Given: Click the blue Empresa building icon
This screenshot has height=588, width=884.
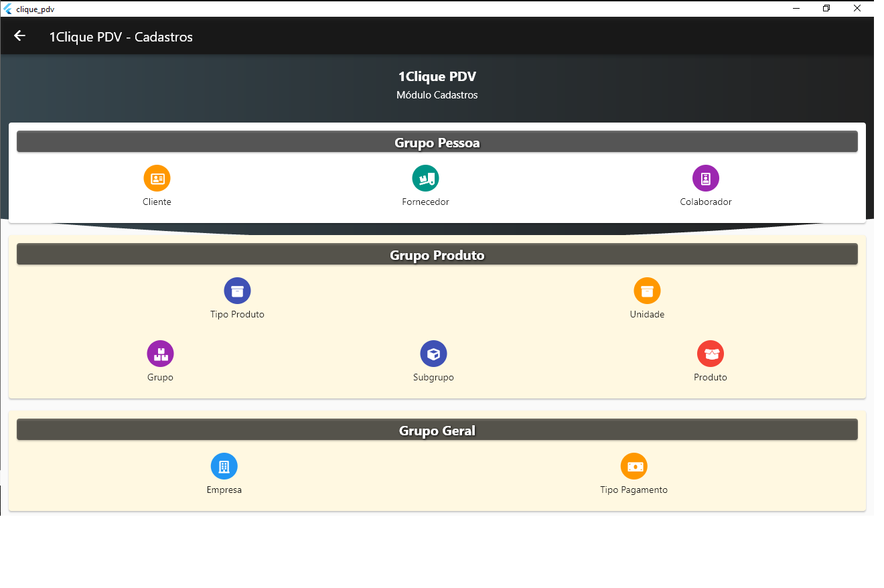Looking at the screenshot, I should tap(224, 466).
